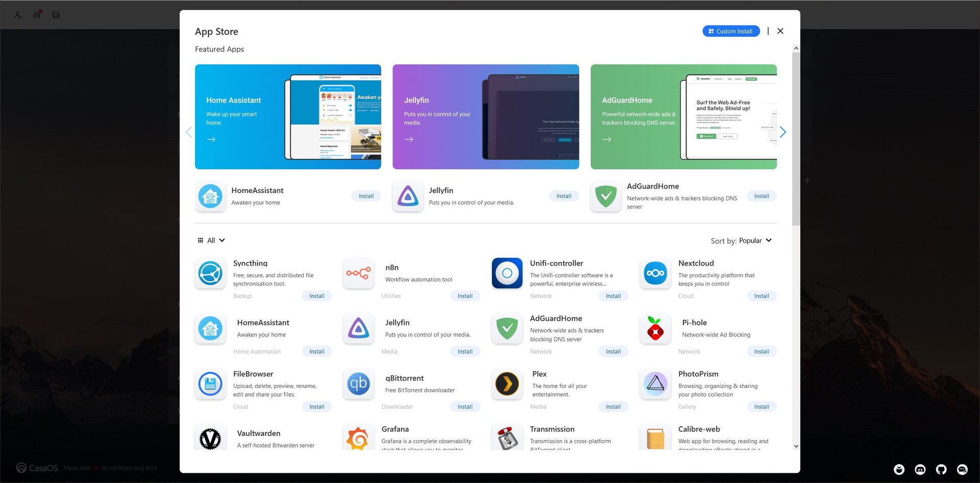The width and height of the screenshot is (980, 483).
Task: Install Jellyfin from the featured row
Action: 563,196
